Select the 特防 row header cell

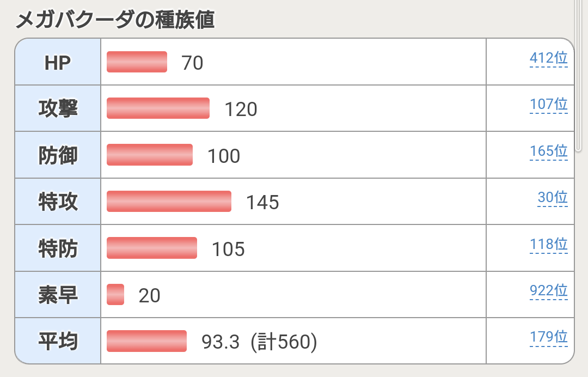(58, 249)
